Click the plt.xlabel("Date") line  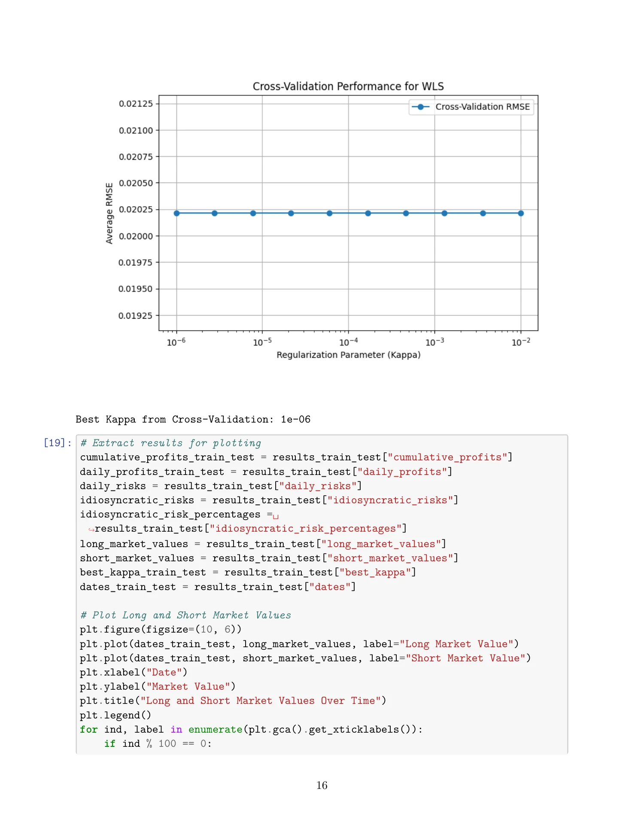(x=134, y=673)
